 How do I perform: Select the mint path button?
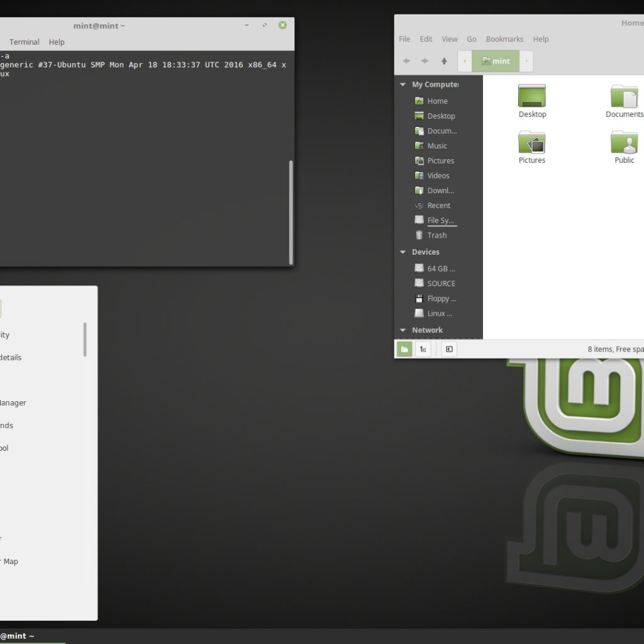[x=496, y=61]
